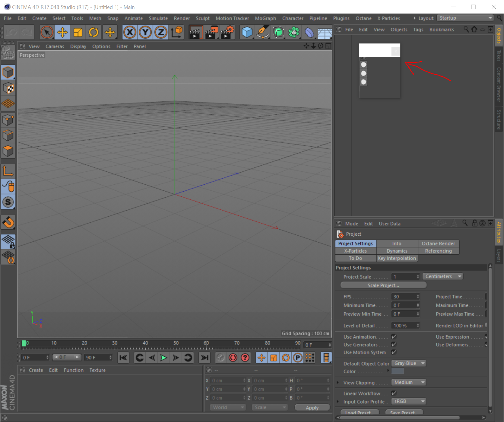504x422 pixels.
Task: Click the Attribute Manager lock icon
Action: (x=475, y=223)
